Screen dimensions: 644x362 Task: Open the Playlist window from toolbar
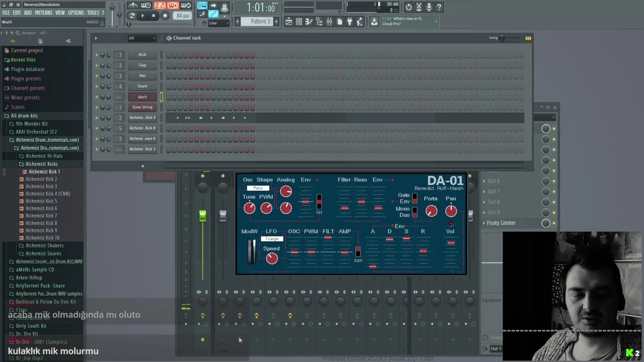click(289, 22)
